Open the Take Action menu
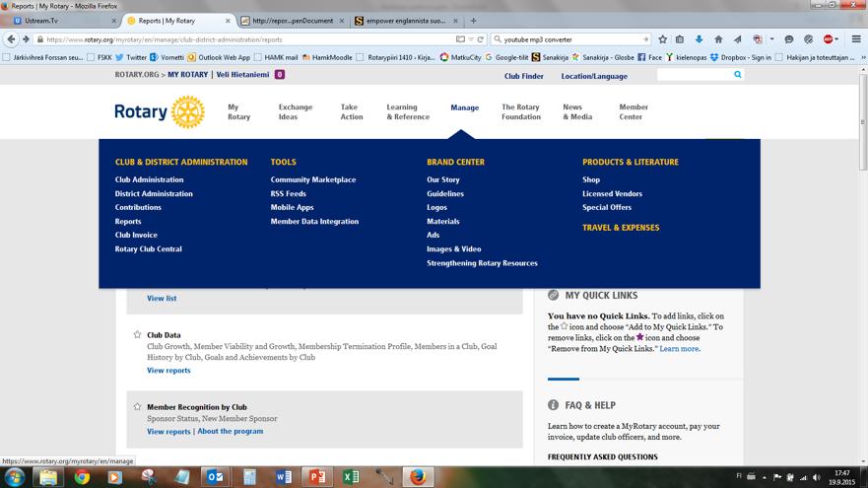The image size is (868, 488). coord(352,111)
